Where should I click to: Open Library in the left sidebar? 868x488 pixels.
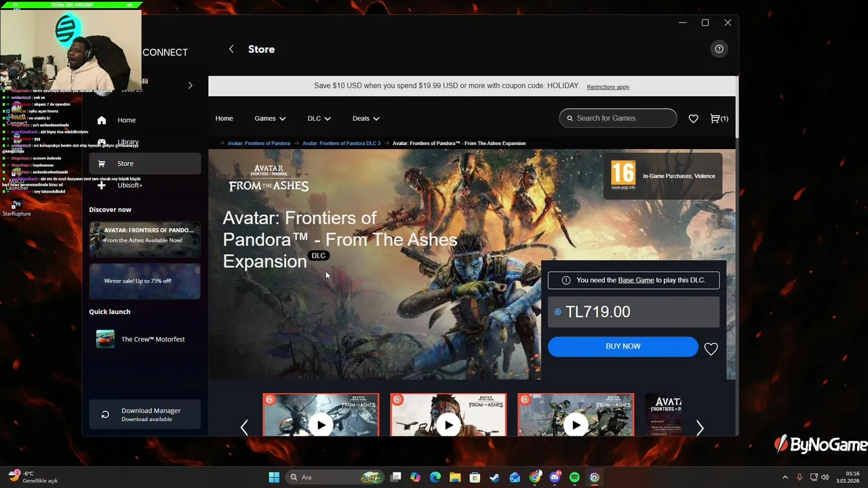(x=144, y=142)
